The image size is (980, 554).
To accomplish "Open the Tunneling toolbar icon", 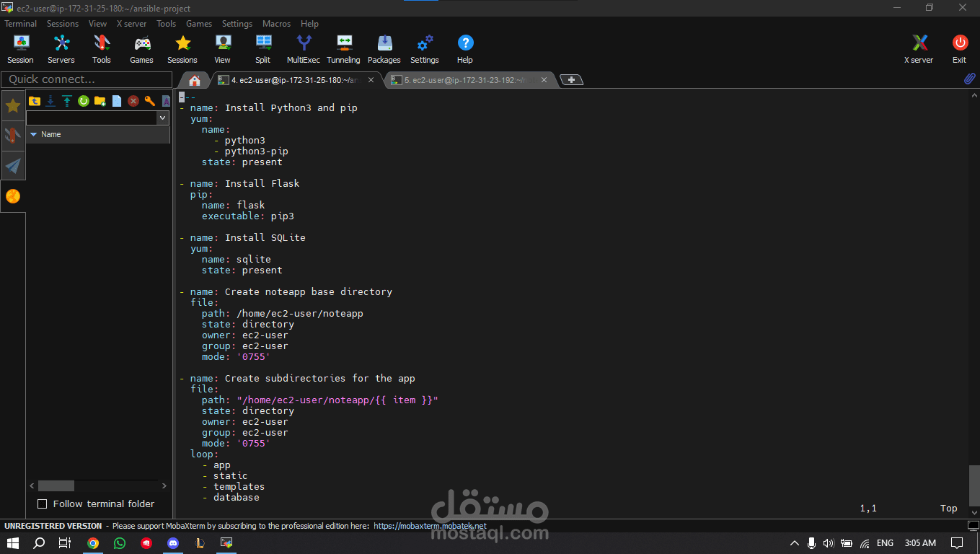I will [x=344, y=49].
